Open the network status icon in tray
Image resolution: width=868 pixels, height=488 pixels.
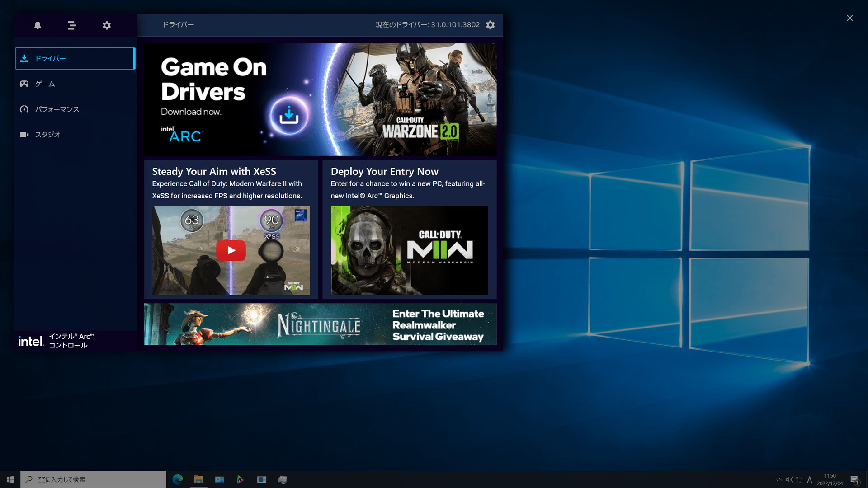(800, 479)
